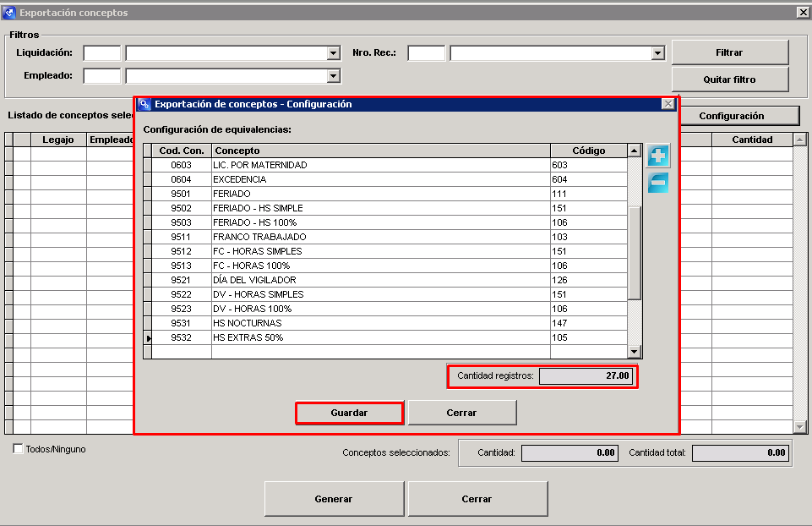
Task: Click the Cantidad registros field showing 27.00
Action: [x=586, y=376]
